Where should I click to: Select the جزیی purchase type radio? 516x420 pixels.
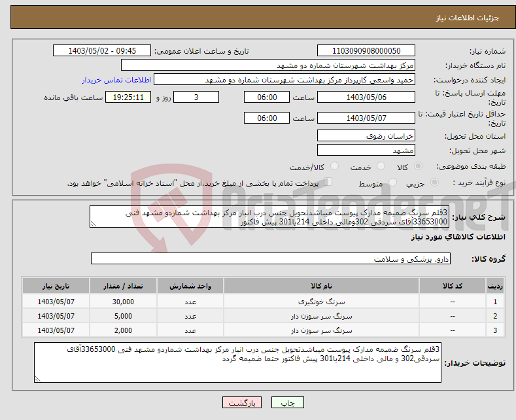pos(434,183)
